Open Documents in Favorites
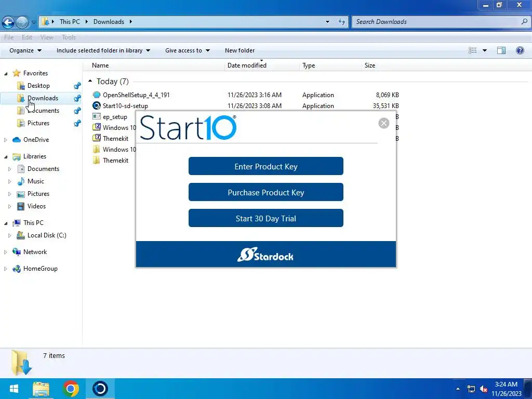This screenshot has width=532, height=399. (43, 111)
